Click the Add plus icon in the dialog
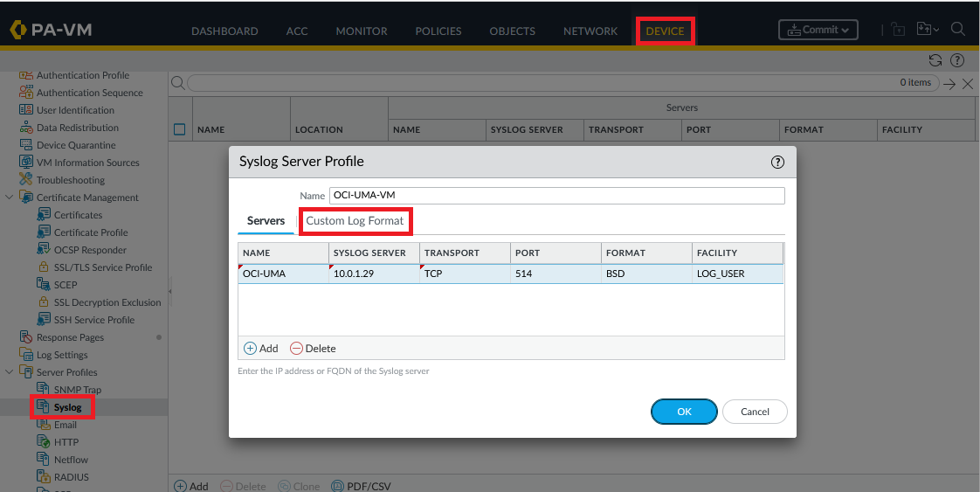 [250, 348]
